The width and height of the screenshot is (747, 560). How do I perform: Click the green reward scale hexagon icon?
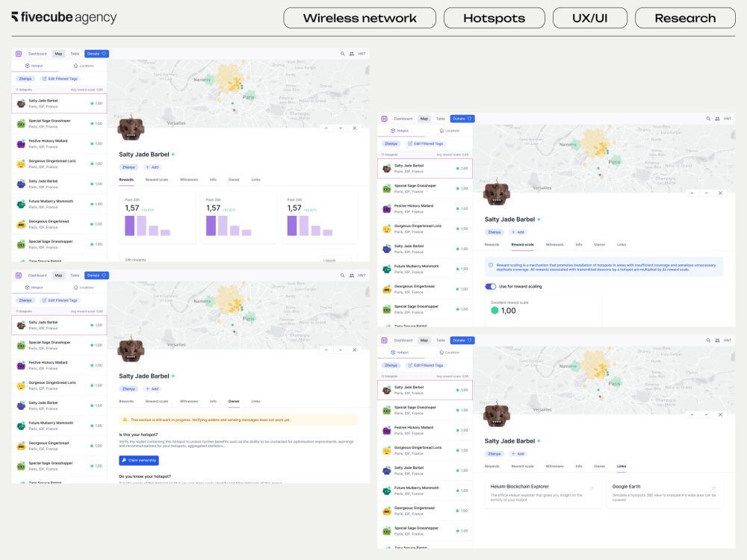[495, 311]
